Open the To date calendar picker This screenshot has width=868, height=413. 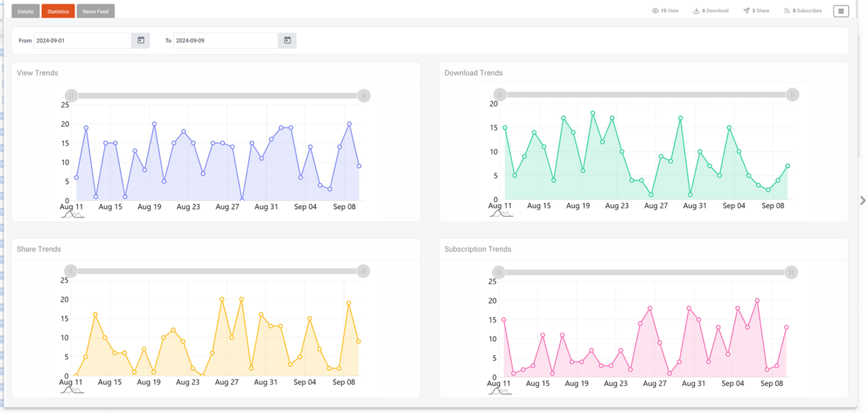288,41
